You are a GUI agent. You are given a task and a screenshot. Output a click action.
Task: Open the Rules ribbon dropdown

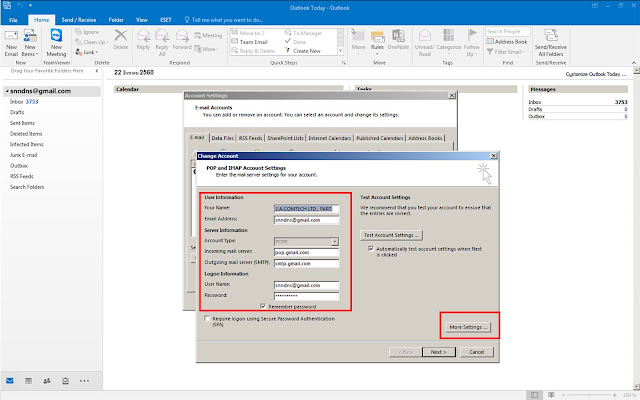pos(377,42)
